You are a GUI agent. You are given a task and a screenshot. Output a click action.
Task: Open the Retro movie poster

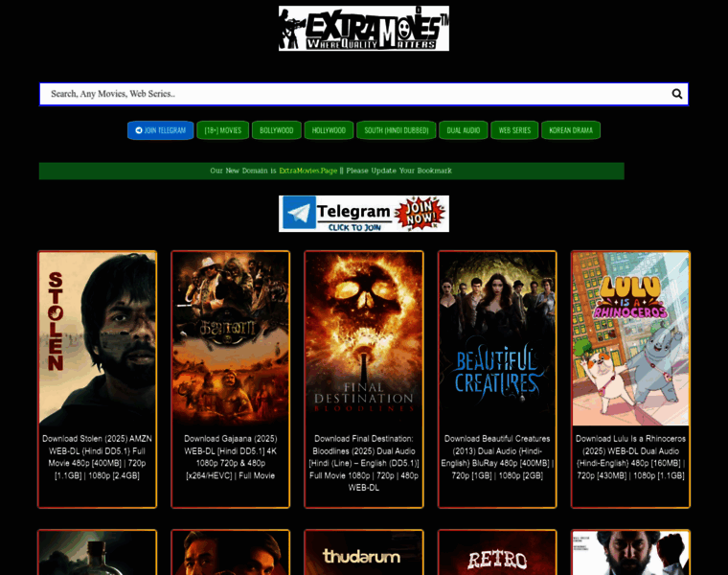497,553
